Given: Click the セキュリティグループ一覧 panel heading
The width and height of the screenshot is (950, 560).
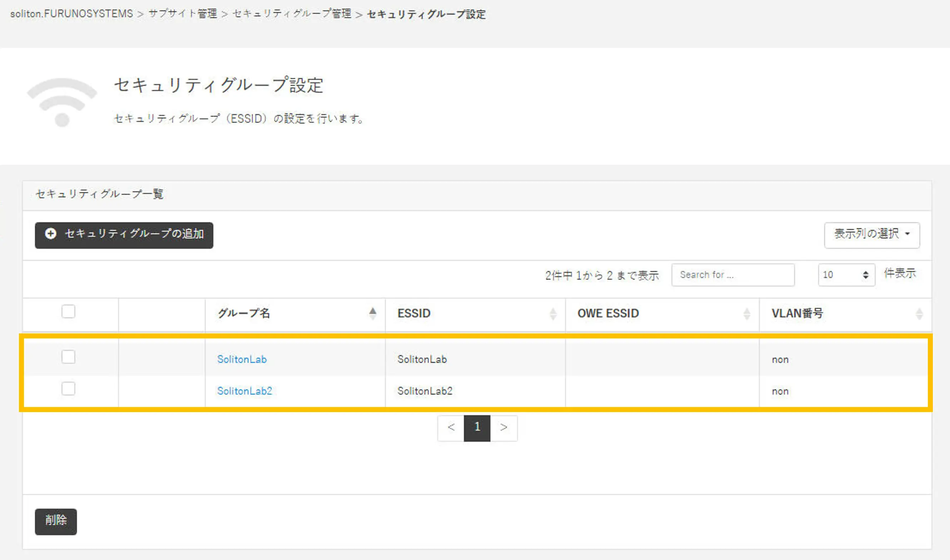Looking at the screenshot, I should pyautogui.click(x=99, y=194).
